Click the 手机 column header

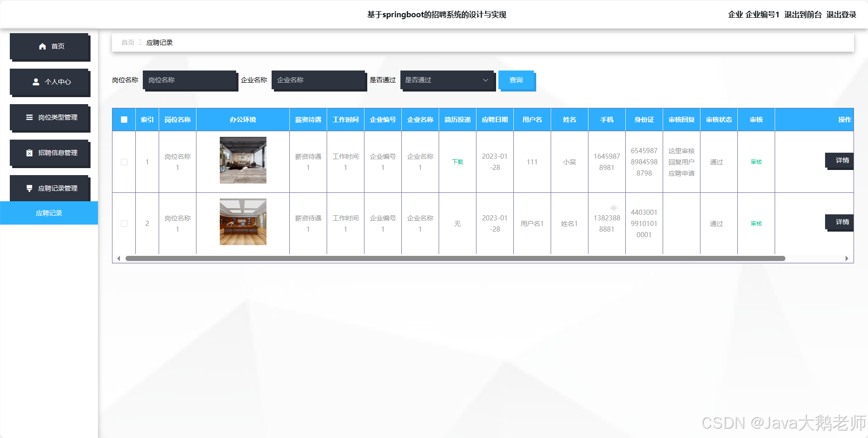[x=607, y=120]
